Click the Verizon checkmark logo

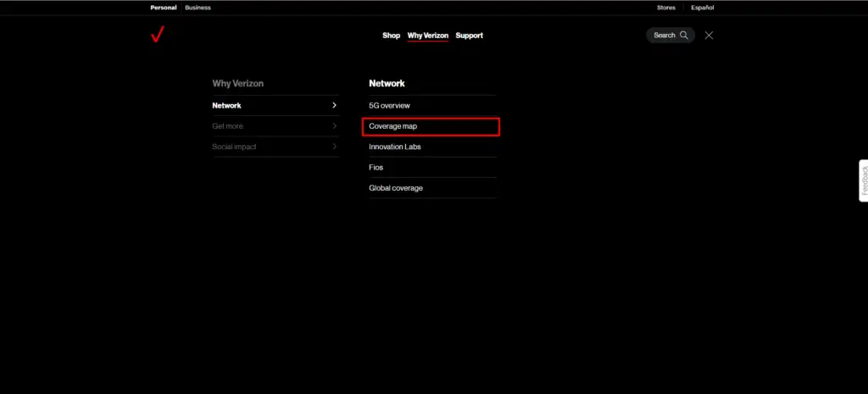[x=158, y=34]
